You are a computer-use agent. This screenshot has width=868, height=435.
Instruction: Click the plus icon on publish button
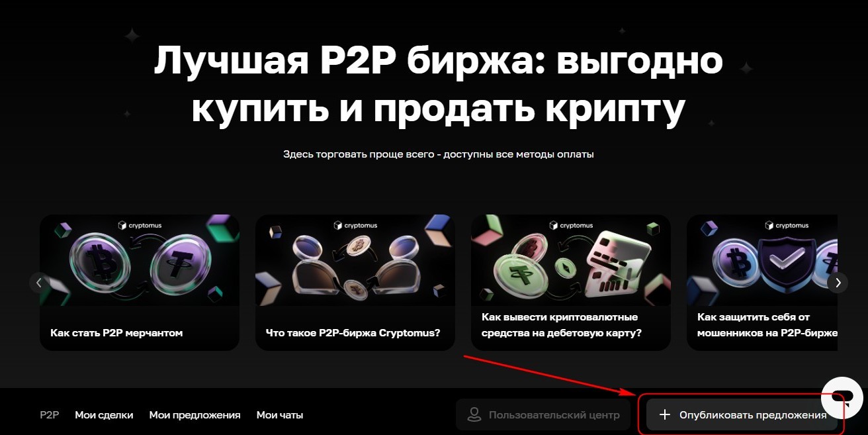pos(666,415)
